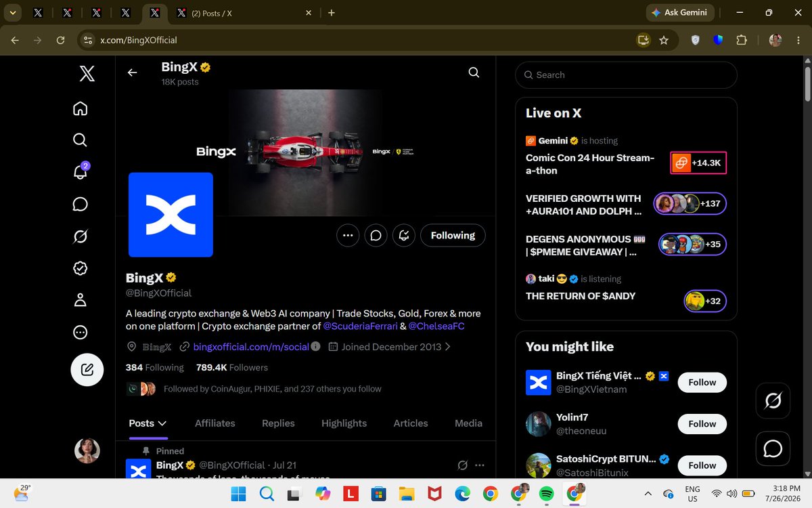Click the browser address bar URL
This screenshot has height=508, width=812.
139,41
